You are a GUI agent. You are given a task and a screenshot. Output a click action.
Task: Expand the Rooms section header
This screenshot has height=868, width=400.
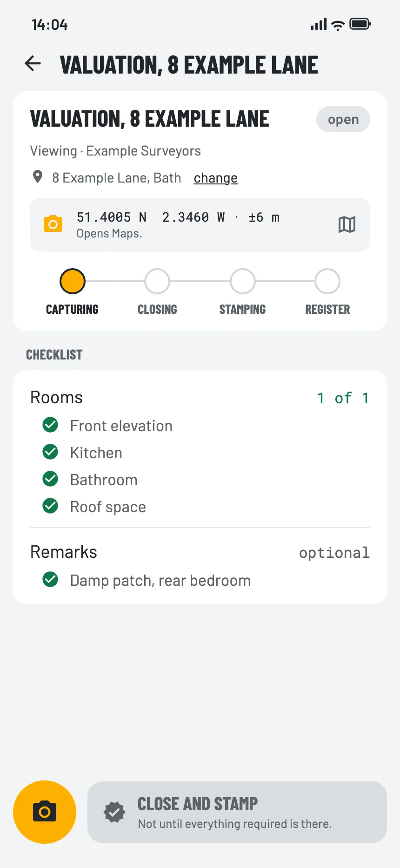point(200,398)
